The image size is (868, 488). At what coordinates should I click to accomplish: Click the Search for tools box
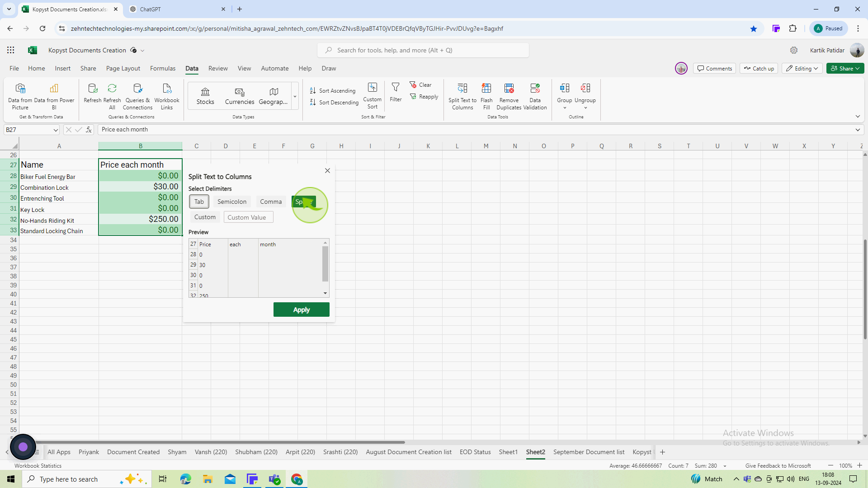click(x=423, y=50)
